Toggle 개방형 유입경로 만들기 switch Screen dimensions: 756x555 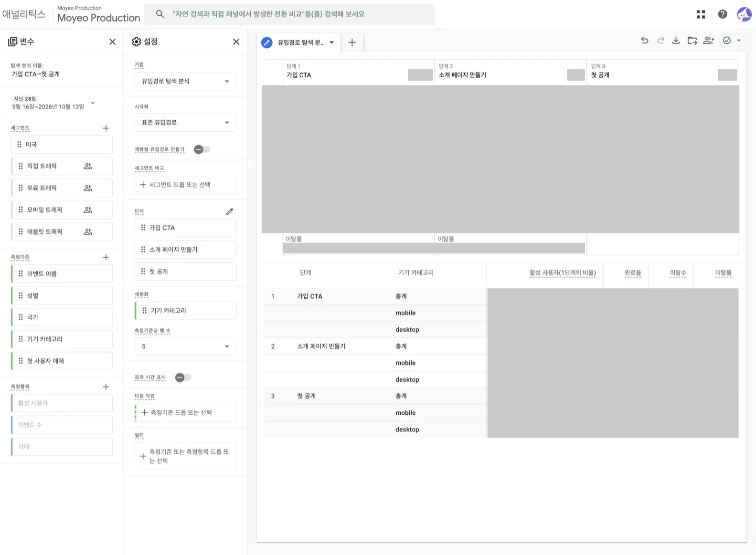tap(202, 149)
